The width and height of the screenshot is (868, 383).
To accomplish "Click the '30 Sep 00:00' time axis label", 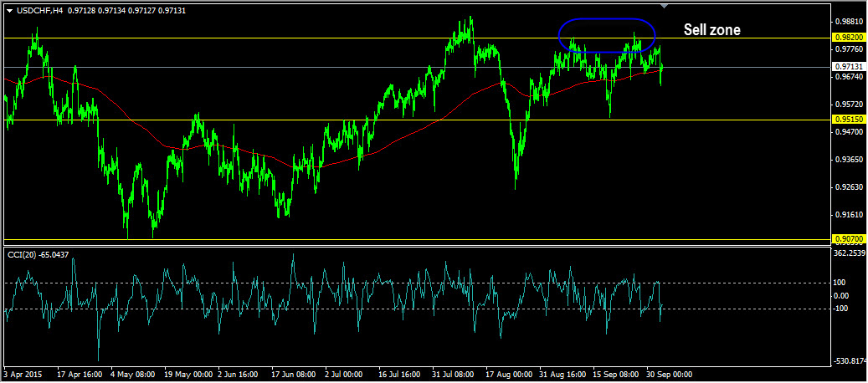I will tap(668, 375).
